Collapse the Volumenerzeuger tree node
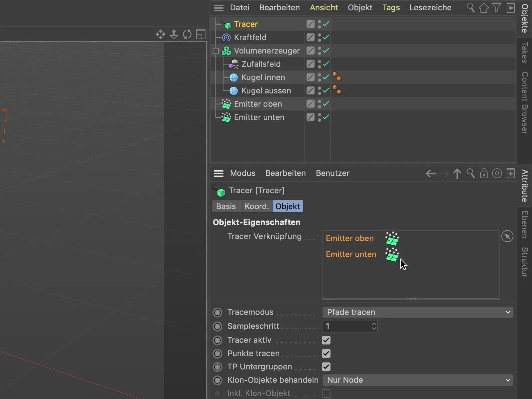The width and height of the screenshot is (532, 399). click(x=216, y=51)
